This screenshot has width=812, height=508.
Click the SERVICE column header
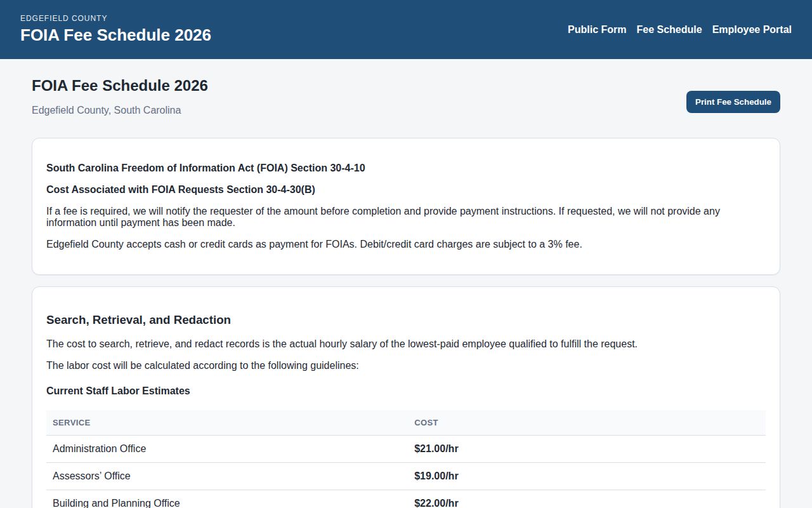coord(72,422)
